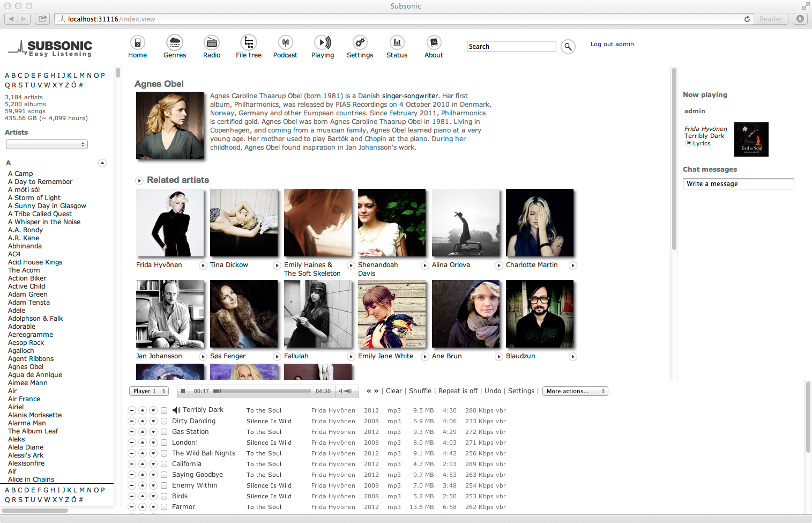The width and height of the screenshot is (812, 523).
Task: Click the Write a message field
Action: click(x=739, y=184)
